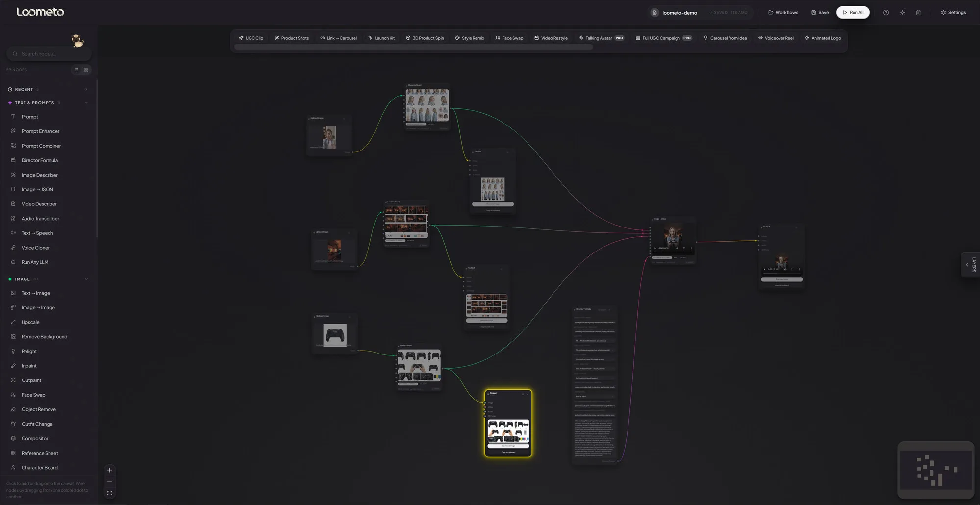This screenshot has height=505, width=980.
Task: Load the UGC Clip template
Action: (251, 38)
